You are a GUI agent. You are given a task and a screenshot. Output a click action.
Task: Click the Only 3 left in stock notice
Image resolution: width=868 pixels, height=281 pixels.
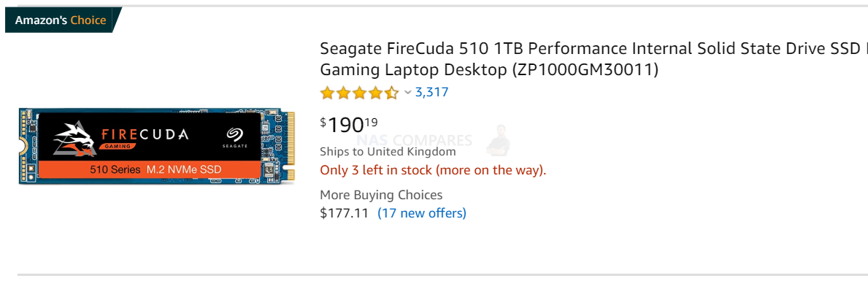(x=434, y=170)
